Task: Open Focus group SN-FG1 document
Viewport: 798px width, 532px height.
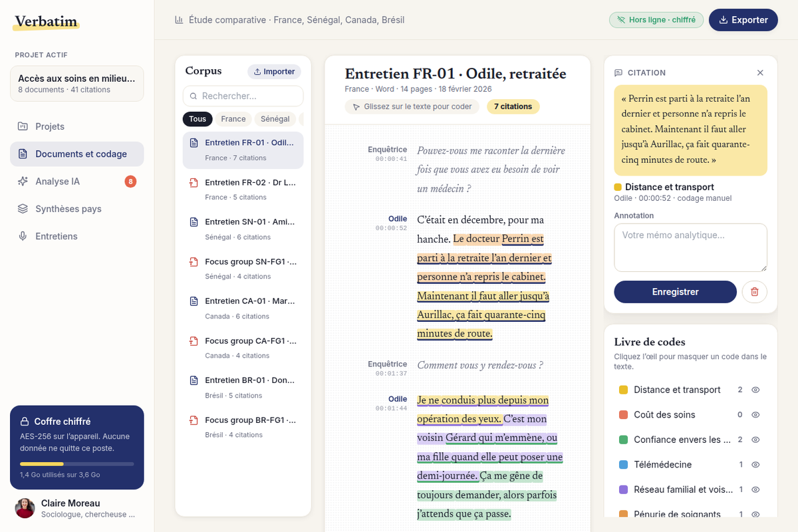Action: tap(243, 269)
